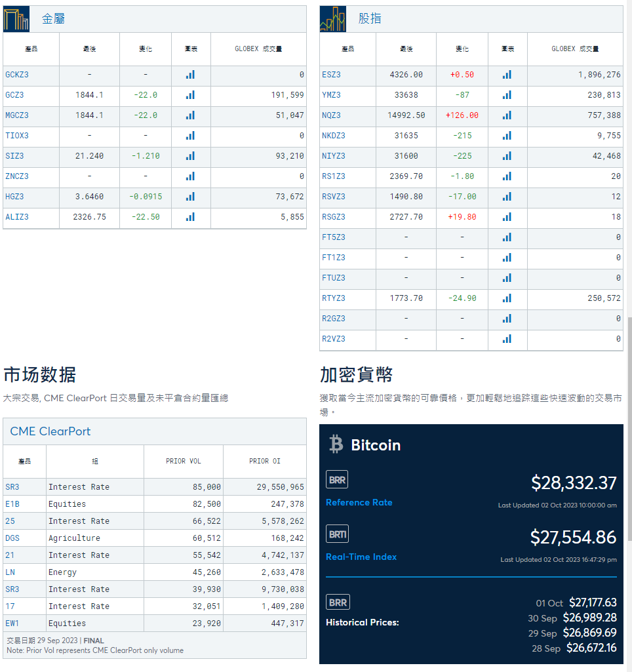Open the MGCZ3 product link

coord(17,115)
